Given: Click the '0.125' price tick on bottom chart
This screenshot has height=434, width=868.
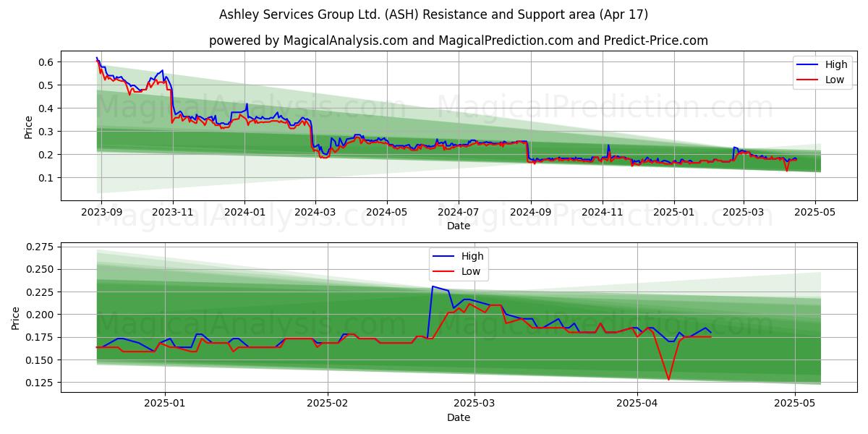Looking at the screenshot, I should 40,383.
